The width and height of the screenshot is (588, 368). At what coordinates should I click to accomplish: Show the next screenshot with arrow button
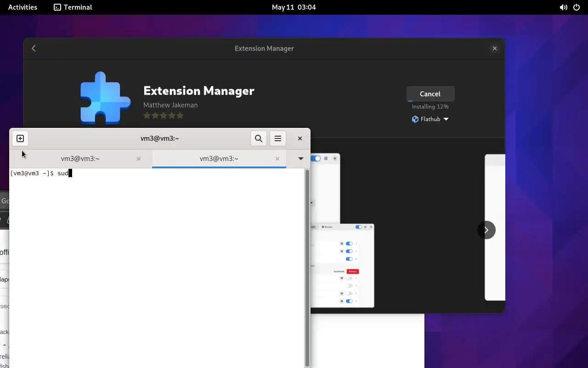click(486, 230)
